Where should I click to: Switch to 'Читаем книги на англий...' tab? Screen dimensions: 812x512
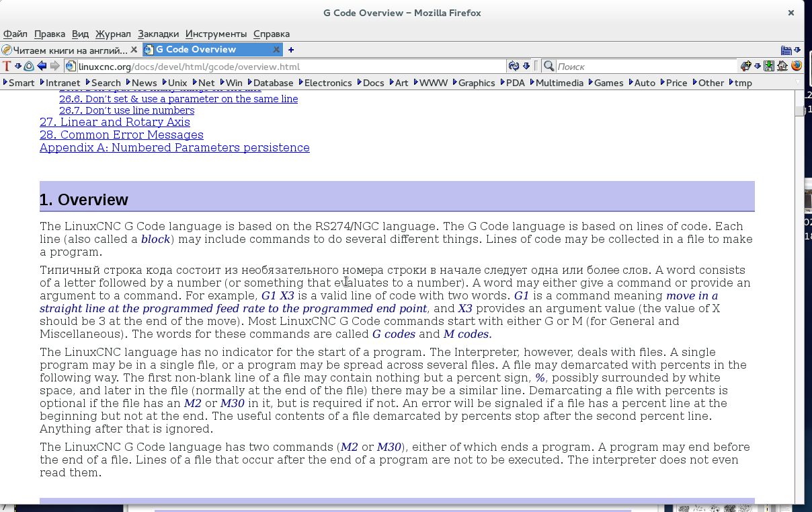coord(70,50)
